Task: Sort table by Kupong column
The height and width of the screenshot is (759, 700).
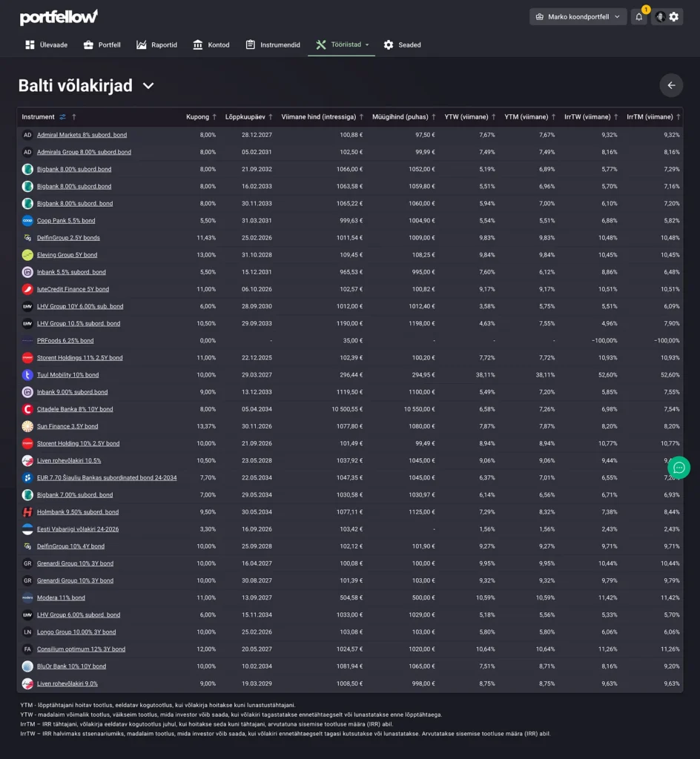Action: (x=201, y=116)
